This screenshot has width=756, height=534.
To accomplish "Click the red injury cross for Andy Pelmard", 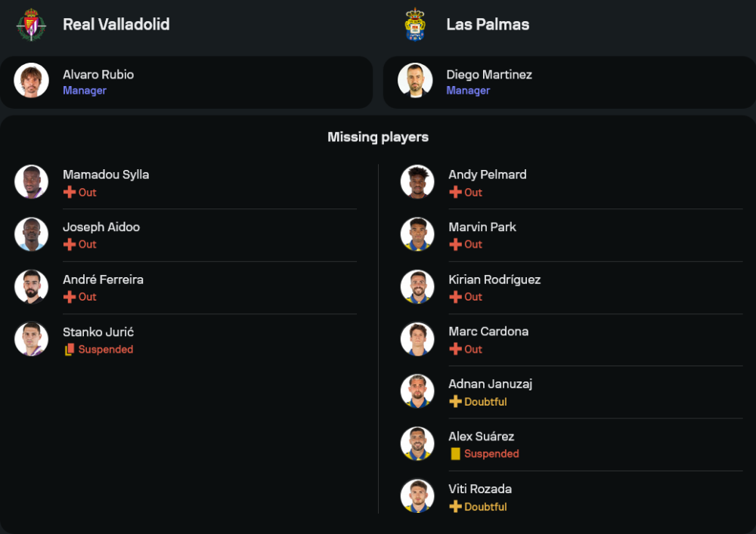I will click(x=455, y=193).
